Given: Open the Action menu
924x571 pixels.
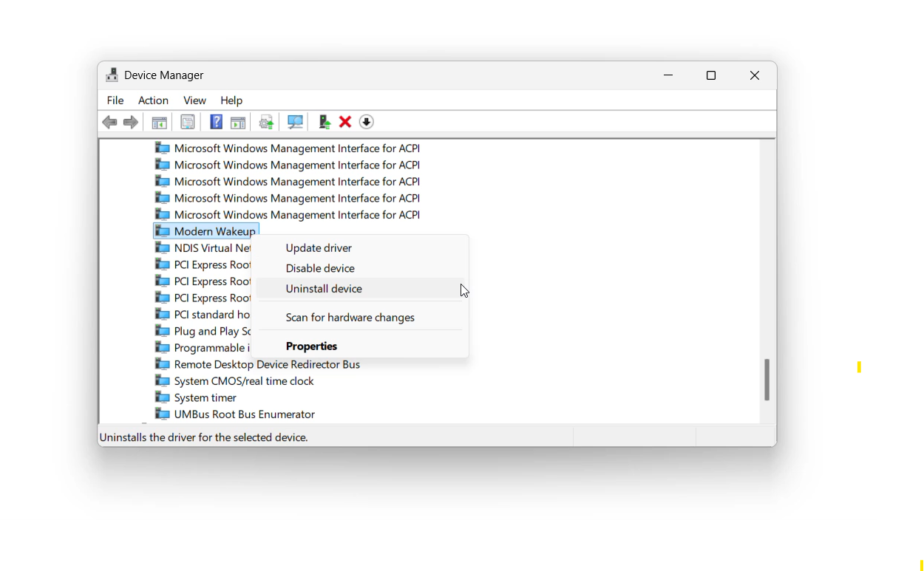Looking at the screenshot, I should (153, 100).
